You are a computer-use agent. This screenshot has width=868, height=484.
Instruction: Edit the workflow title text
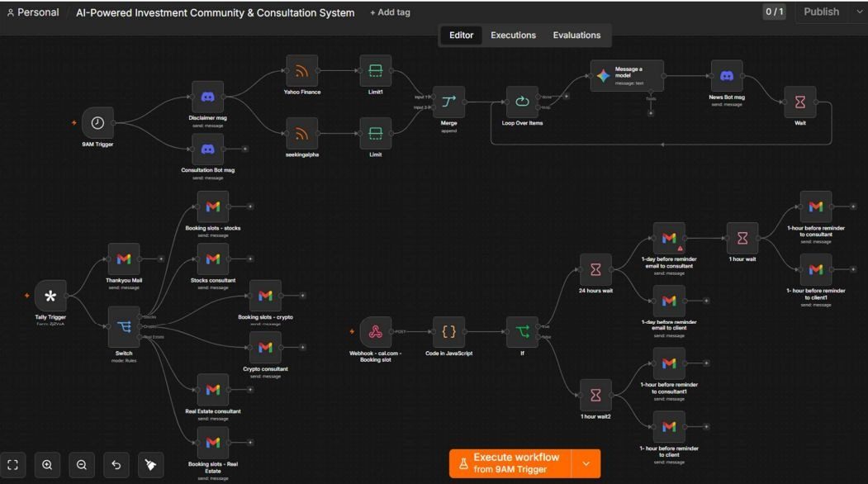[x=216, y=12]
